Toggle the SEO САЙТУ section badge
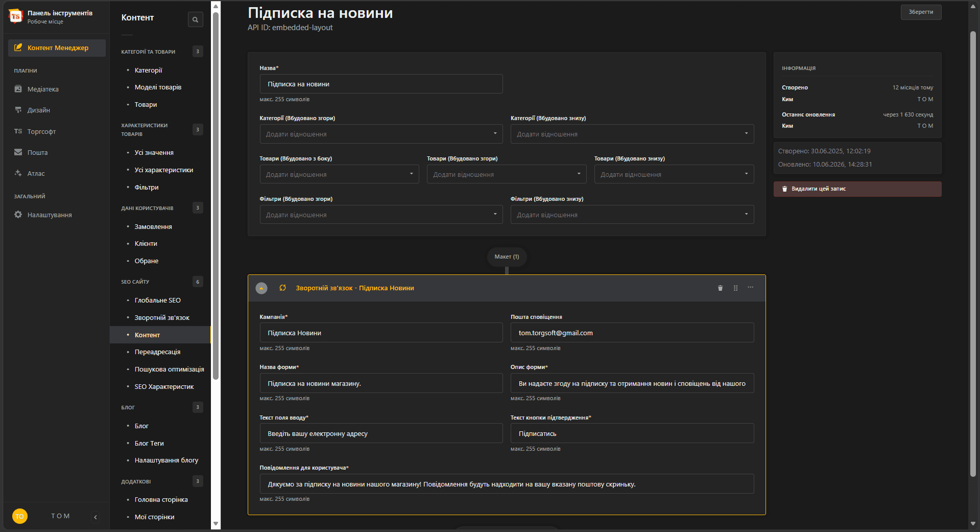This screenshot has height=532, width=980. pos(198,282)
